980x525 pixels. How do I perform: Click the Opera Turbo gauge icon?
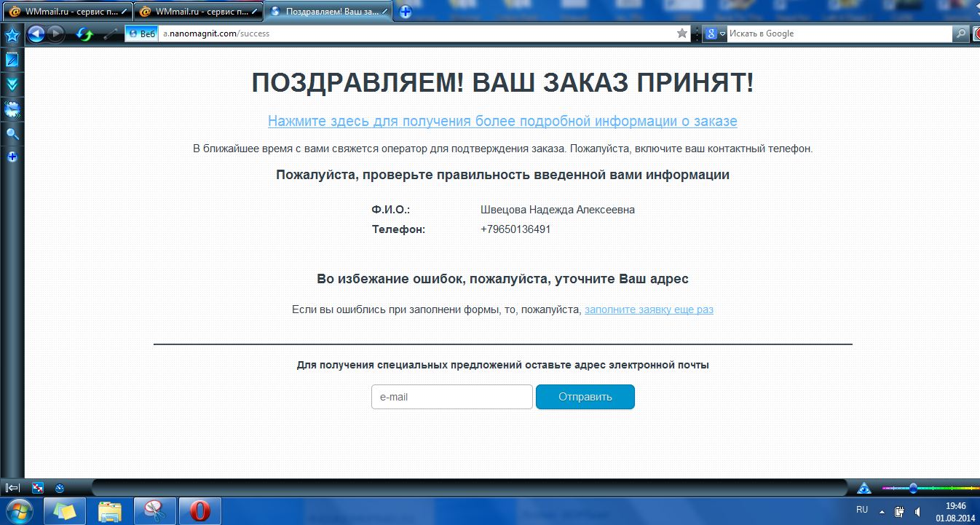coord(60,488)
